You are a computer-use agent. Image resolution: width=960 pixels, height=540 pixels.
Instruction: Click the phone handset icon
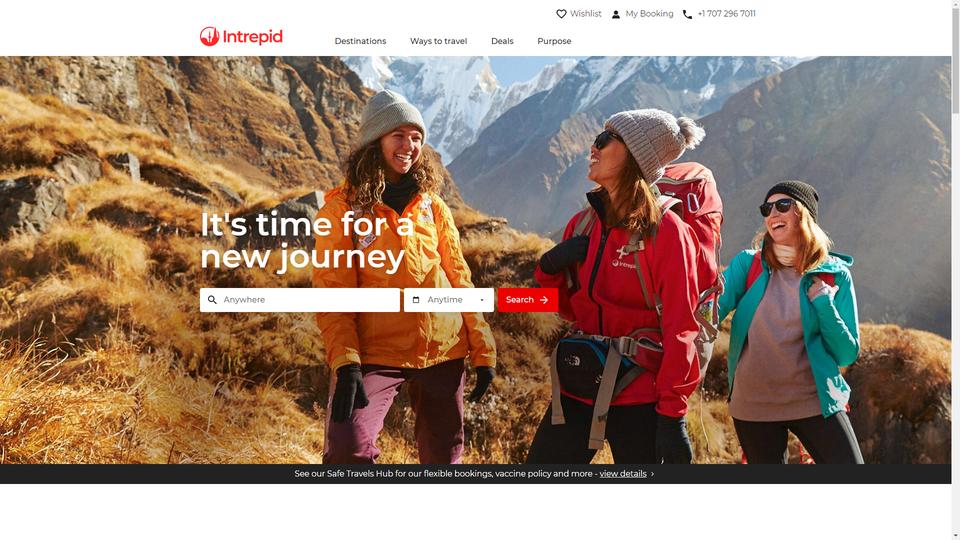pos(688,14)
